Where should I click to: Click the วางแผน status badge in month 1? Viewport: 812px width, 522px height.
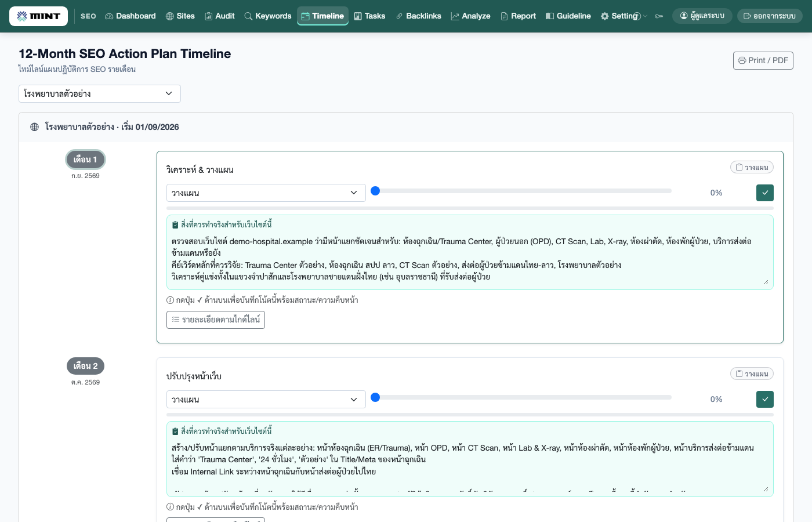coord(752,167)
